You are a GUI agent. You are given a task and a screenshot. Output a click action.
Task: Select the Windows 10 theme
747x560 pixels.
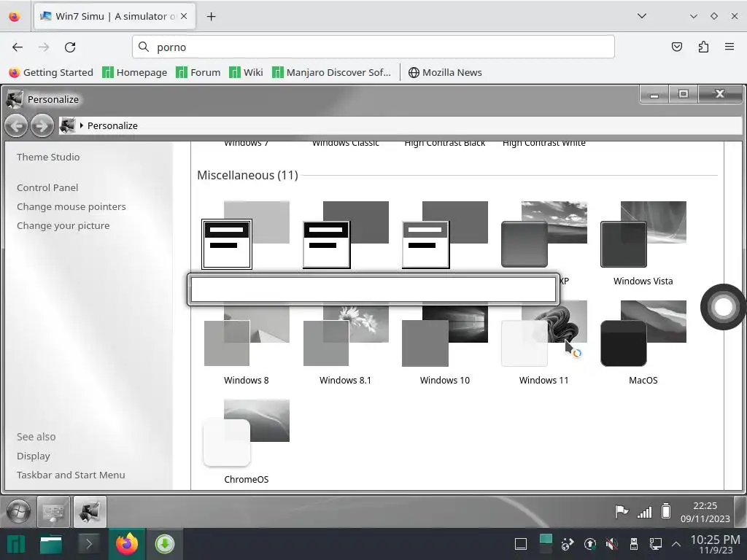pos(444,343)
